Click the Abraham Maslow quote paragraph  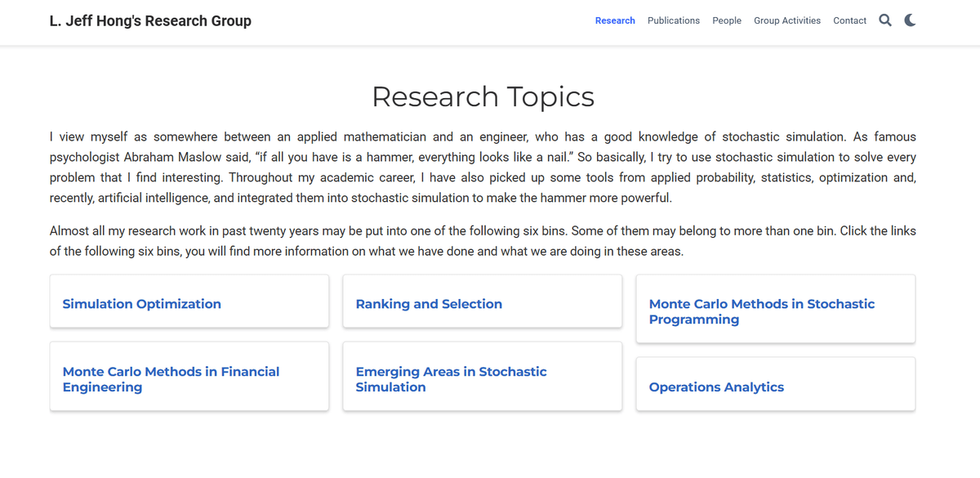click(x=483, y=167)
